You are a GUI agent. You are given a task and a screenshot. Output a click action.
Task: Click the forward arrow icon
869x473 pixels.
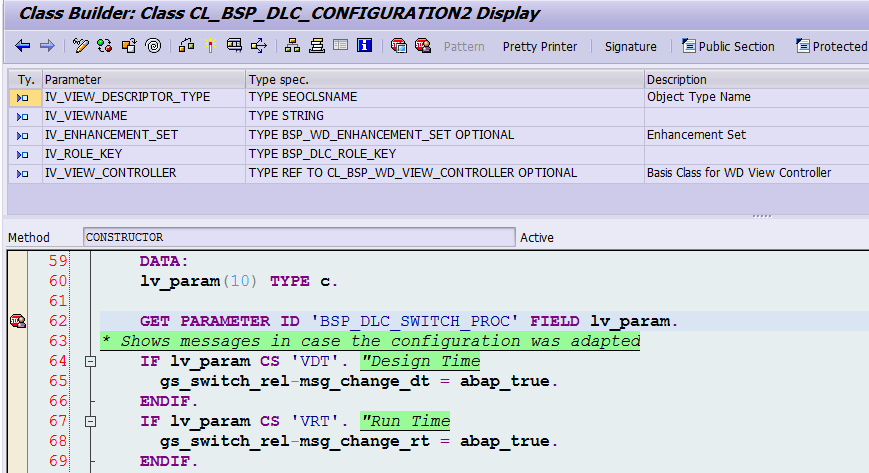(47, 46)
